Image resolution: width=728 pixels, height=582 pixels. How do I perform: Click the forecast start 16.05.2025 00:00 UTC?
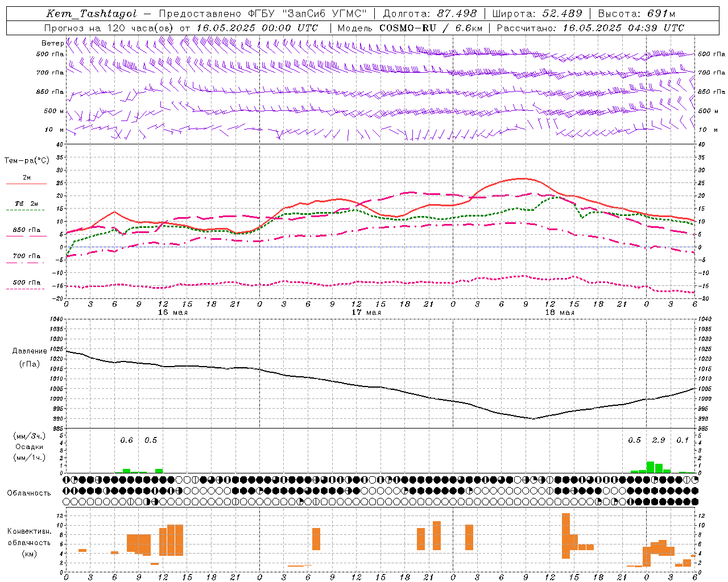(257, 28)
